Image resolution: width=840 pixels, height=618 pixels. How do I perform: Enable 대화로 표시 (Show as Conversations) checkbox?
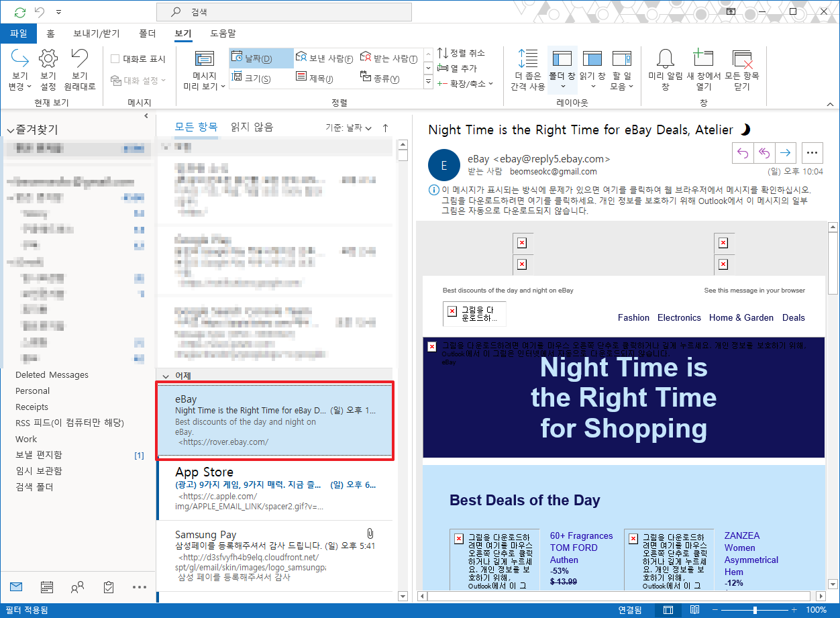coord(115,59)
